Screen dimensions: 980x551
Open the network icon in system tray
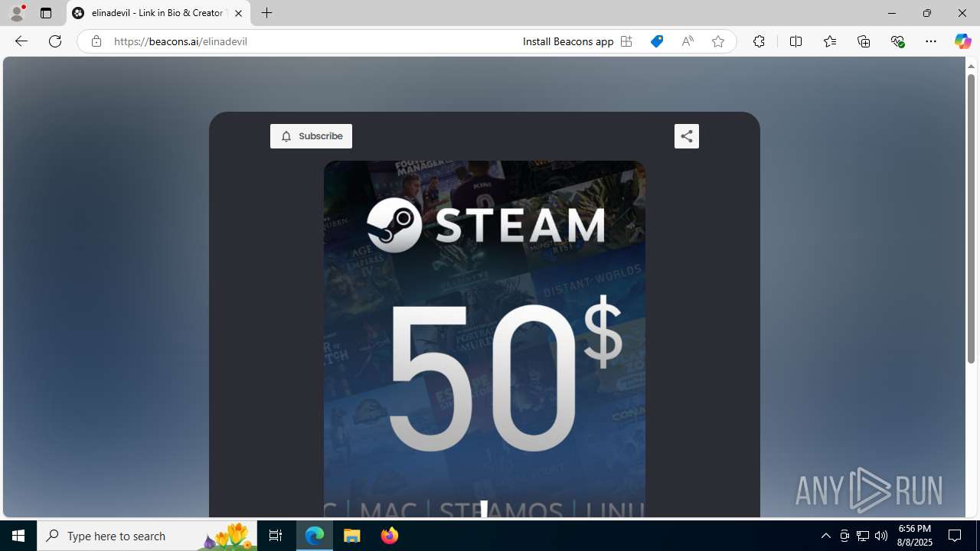tap(863, 536)
